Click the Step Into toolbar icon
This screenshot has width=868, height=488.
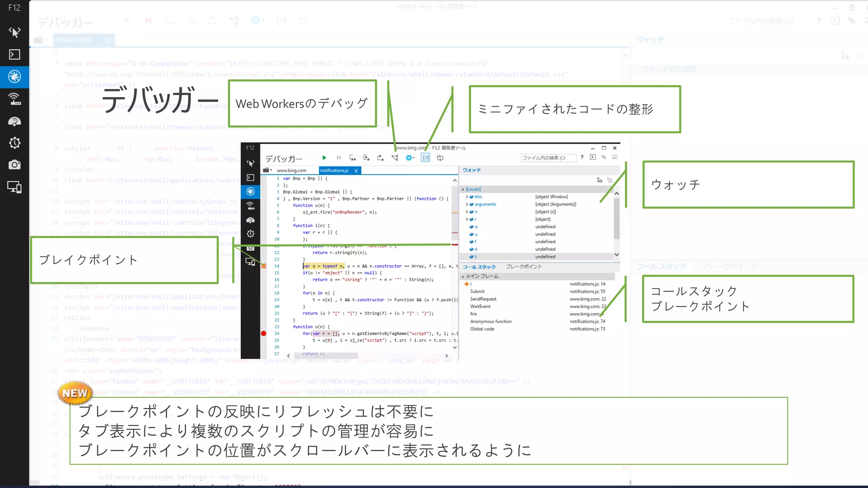click(x=353, y=158)
